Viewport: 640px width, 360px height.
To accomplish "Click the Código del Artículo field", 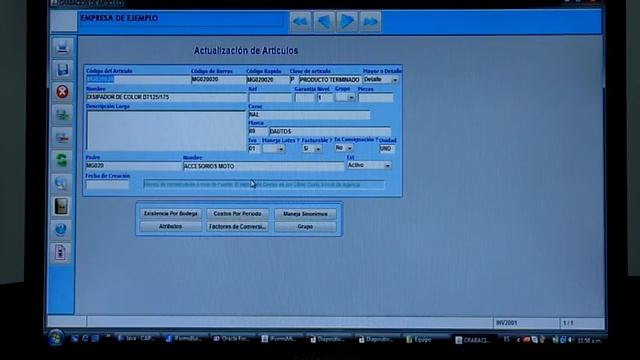I will tap(138, 80).
